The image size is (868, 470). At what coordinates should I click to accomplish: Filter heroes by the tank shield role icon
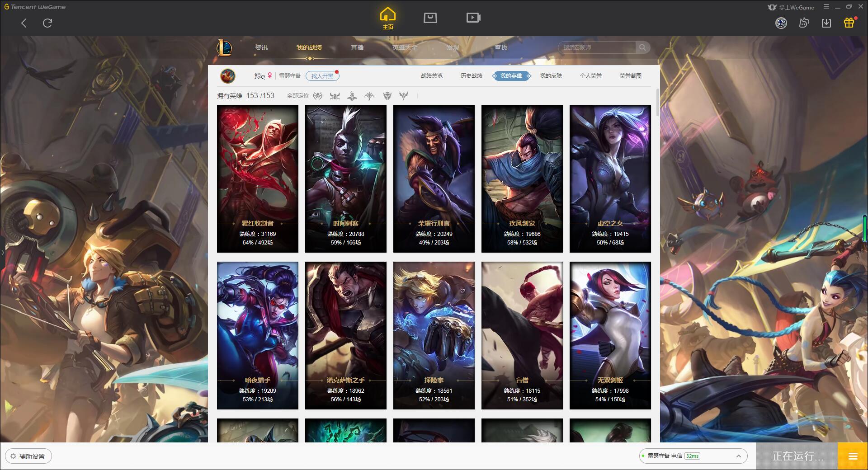[x=387, y=96]
